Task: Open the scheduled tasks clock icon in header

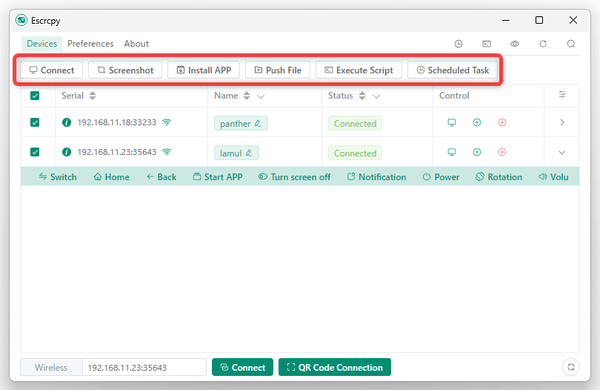Action: (458, 44)
